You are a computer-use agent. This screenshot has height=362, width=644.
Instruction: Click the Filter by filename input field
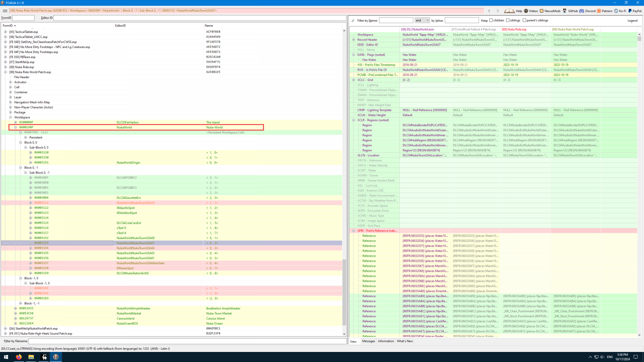187,341
